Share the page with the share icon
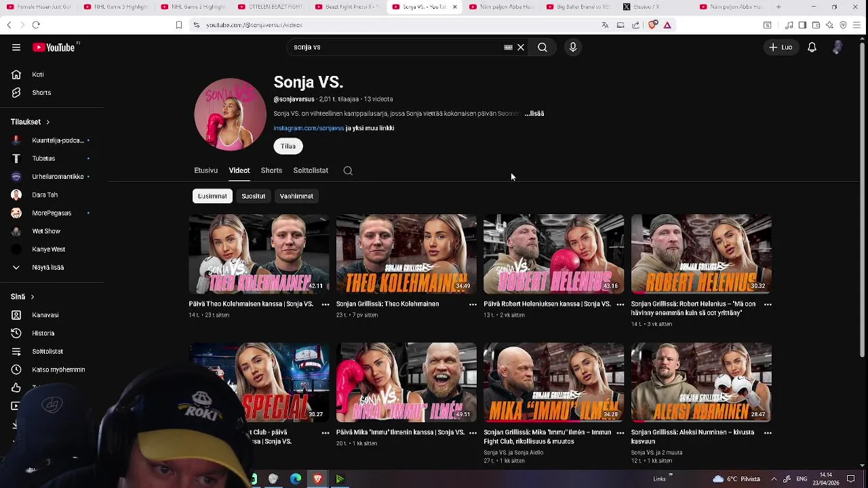Screen dimensions: 868x488 click(x=635, y=25)
